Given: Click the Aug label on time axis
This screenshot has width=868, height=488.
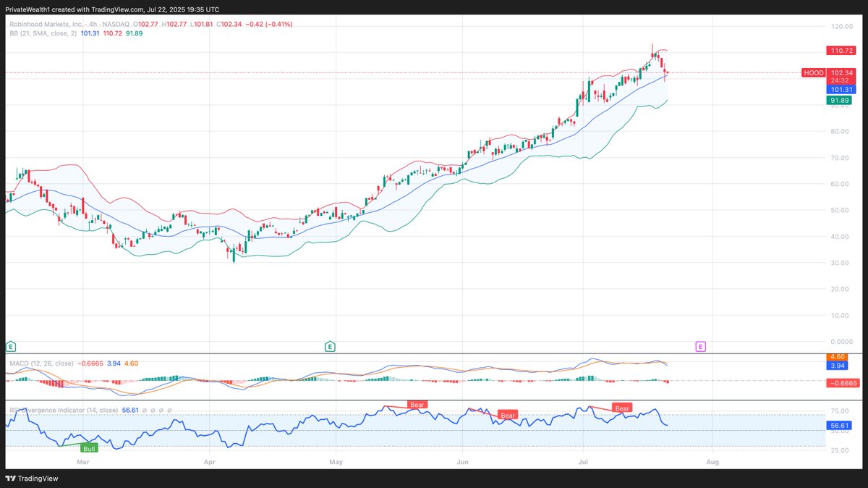Looking at the screenshot, I should coord(712,460).
